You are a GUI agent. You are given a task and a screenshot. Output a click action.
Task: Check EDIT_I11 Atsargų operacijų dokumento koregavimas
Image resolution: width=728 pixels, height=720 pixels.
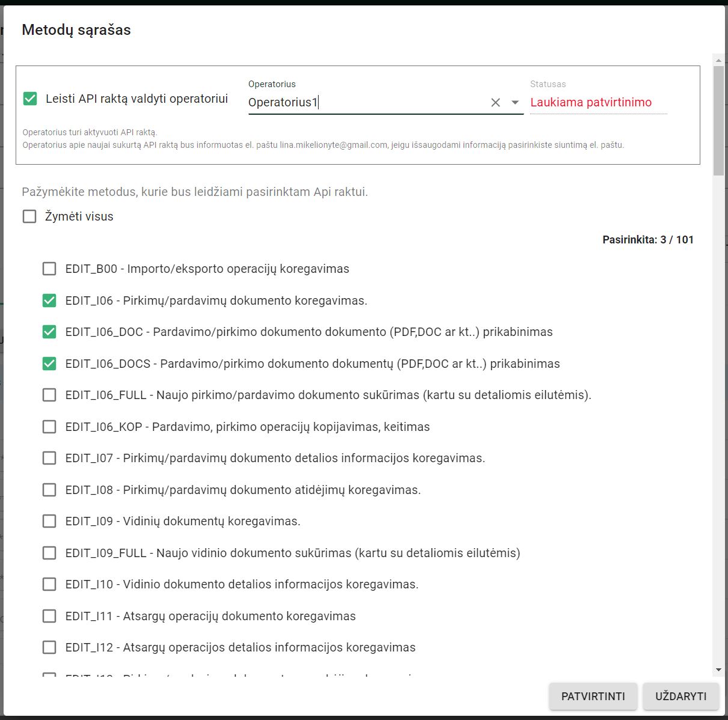pyautogui.click(x=49, y=616)
